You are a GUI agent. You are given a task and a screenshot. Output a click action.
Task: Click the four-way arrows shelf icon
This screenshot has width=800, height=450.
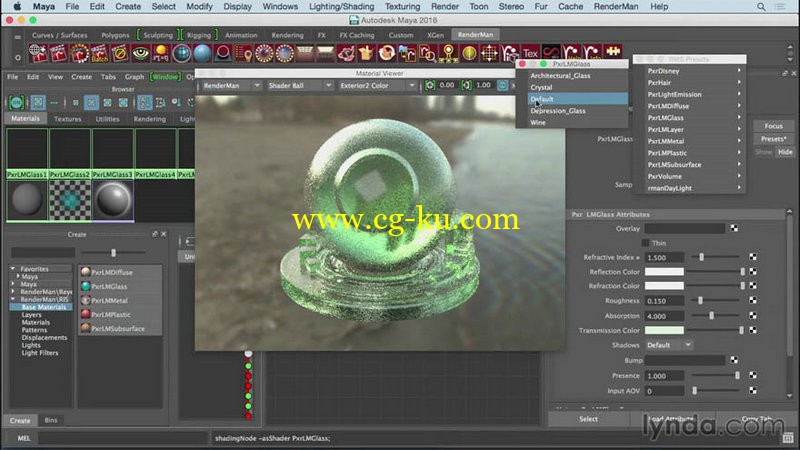[489, 53]
